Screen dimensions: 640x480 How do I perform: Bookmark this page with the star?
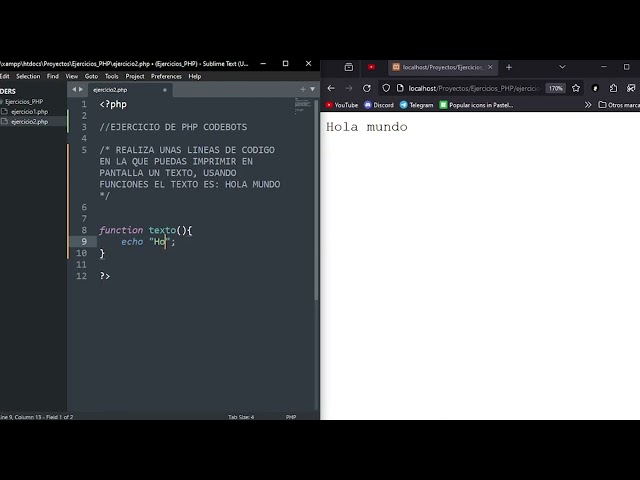576,88
